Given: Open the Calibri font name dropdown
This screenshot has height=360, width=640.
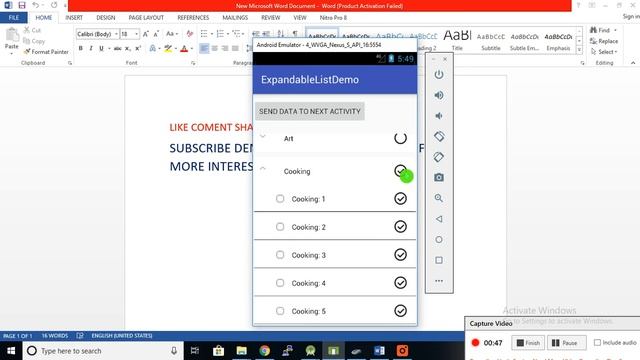Looking at the screenshot, I should coord(116,34).
